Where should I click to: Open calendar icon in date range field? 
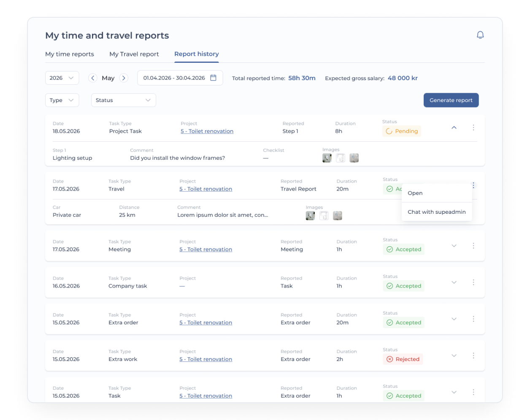click(x=213, y=78)
